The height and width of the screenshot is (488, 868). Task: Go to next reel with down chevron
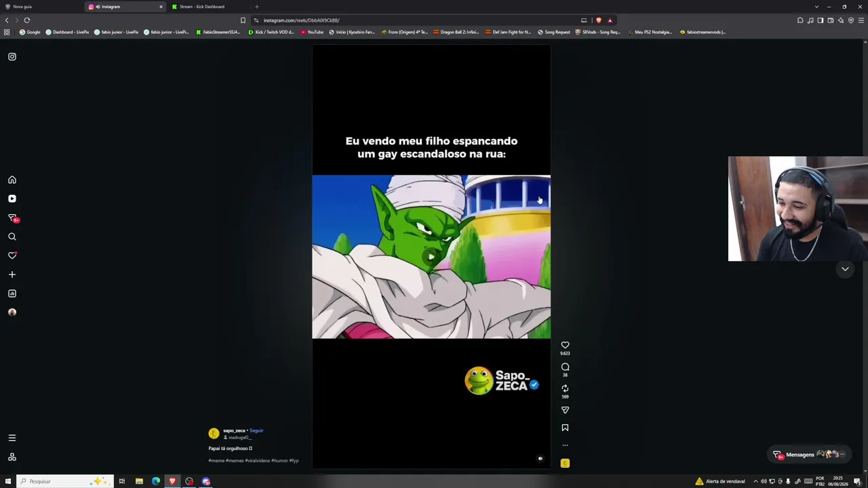click(845, 269)
